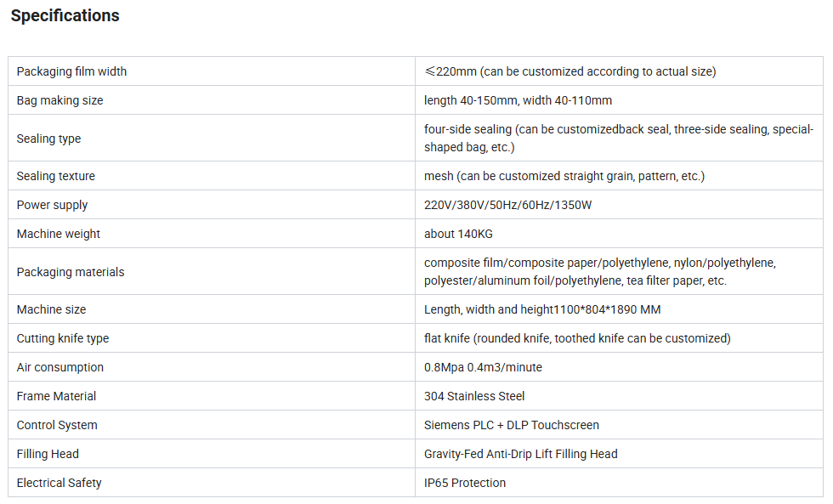The width and height of the screenshot is (833, 504).
Task: Click the Power supply label
Action: [52, 205]
